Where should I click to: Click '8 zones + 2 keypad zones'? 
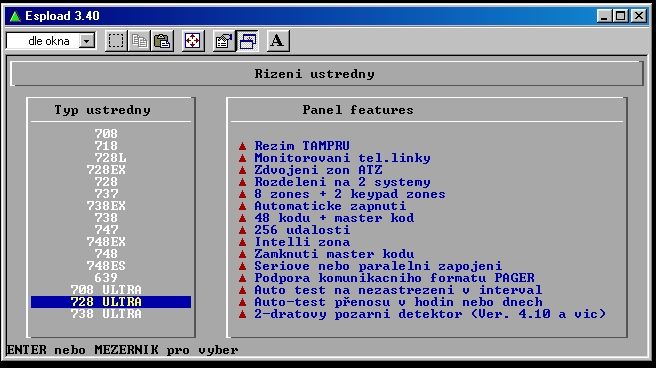tap(350, 194)
